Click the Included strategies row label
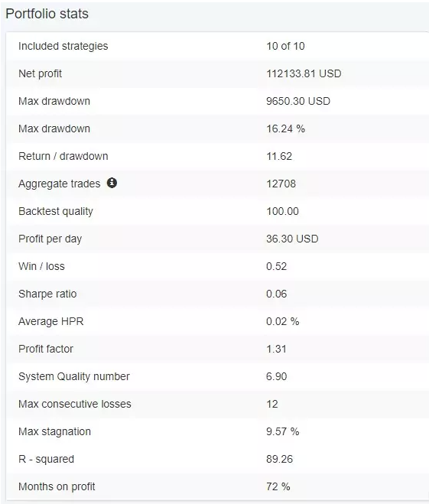This screenshot has height=504, width=429. click(x=63, y=47)
